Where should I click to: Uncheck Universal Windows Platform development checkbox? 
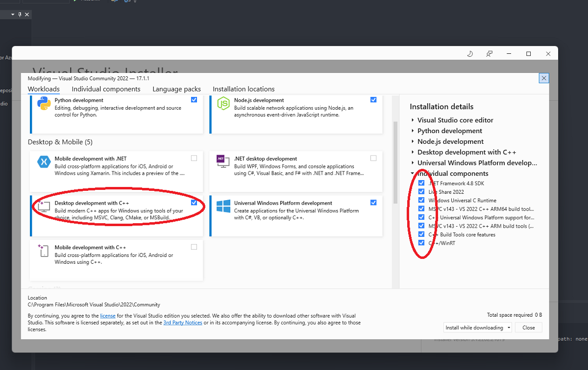[373, 203]
